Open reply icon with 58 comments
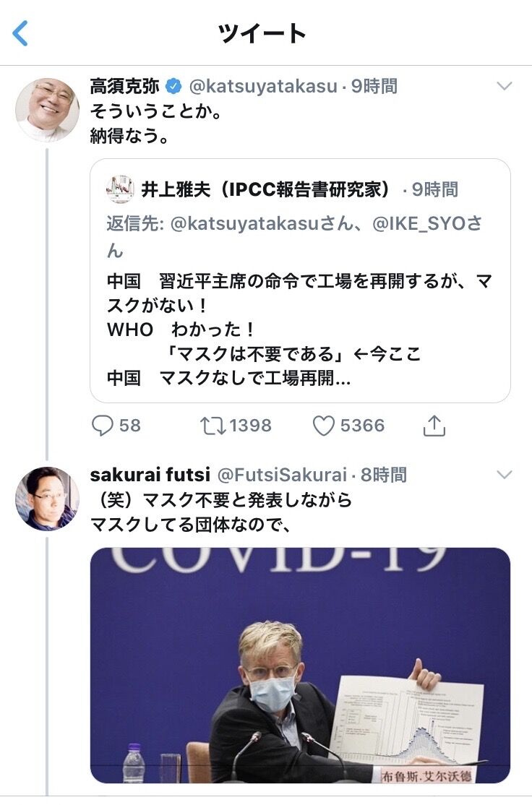This screenshot has width=532, height=805. (102, 426)
